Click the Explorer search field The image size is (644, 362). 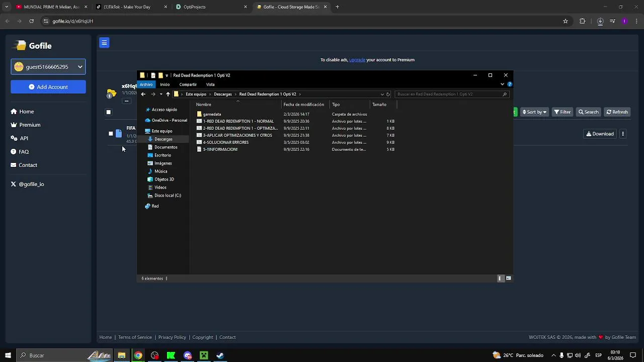click(x=451, y=94)
